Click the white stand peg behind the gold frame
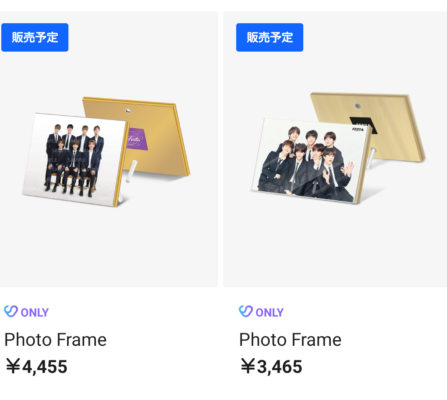Viewport: 447px width, 400px height. pos(132,171)
